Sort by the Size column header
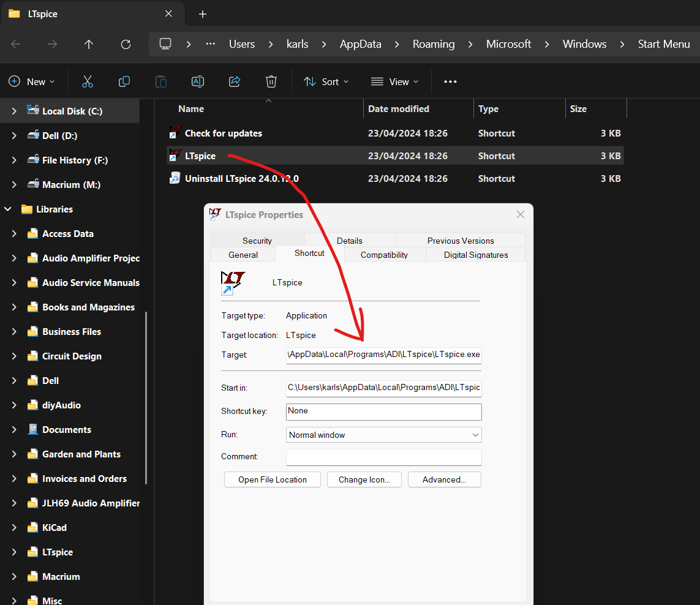 tap(578, 109)
